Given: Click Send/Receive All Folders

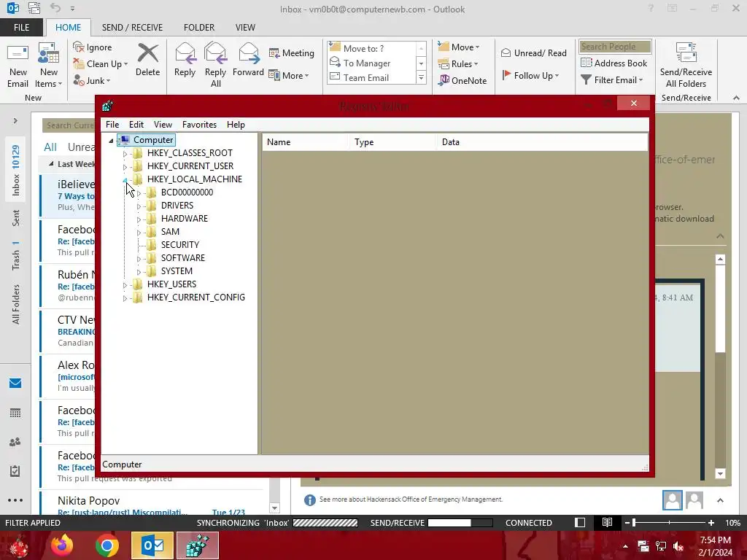Looking at the screenshot, I should pyautogui.click(x=686, y=65).
